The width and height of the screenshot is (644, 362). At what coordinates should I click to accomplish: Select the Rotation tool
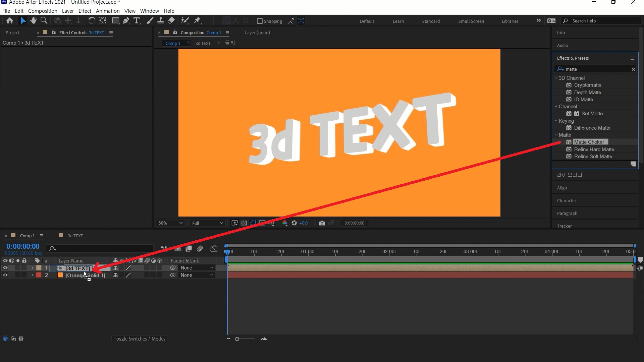91,21
